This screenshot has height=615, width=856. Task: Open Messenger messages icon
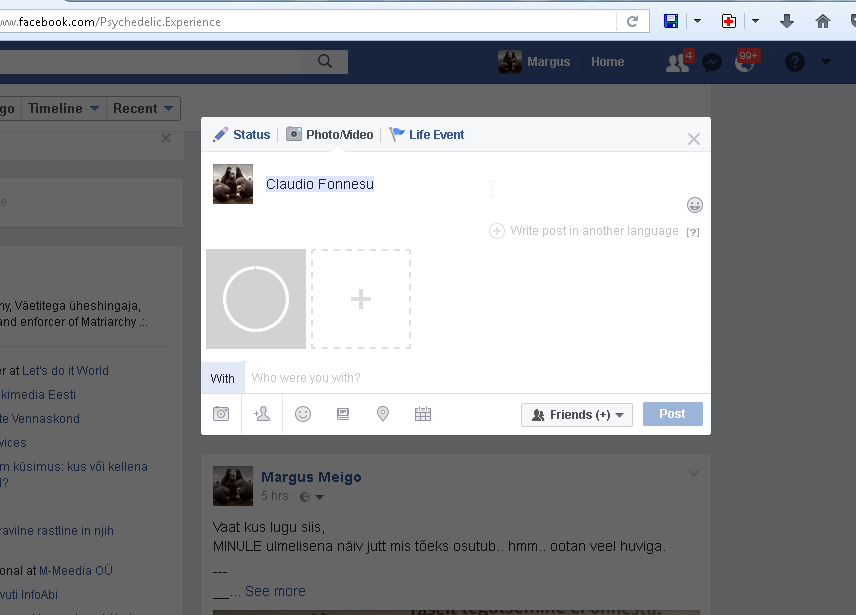[711, 63]
